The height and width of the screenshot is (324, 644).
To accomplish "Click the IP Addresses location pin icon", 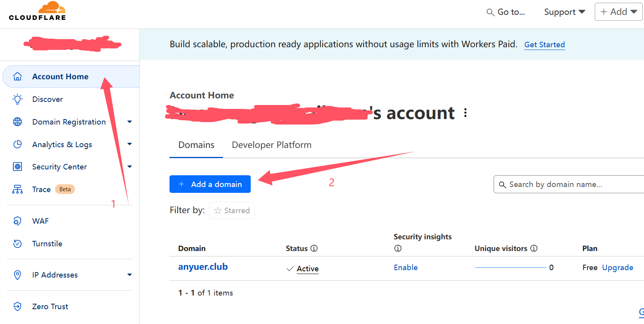I will (18, 275).
